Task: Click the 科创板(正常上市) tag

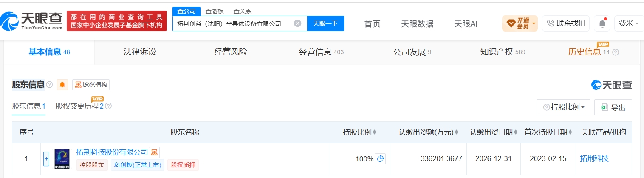Action: tap(138, 165)
